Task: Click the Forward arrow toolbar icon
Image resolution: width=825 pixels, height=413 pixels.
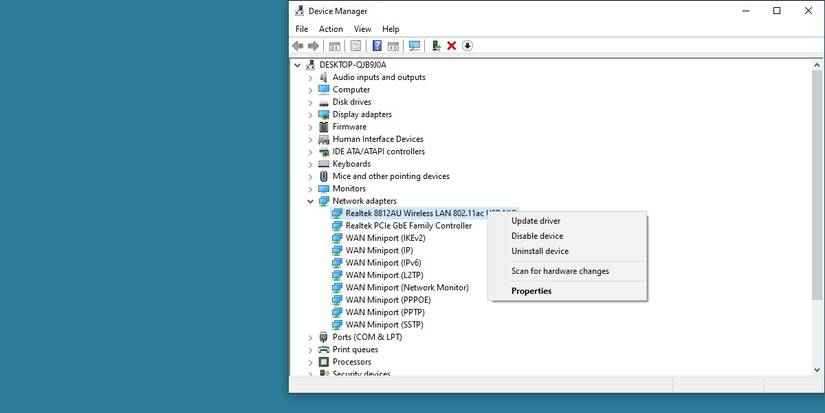Action: coord(314,46)
